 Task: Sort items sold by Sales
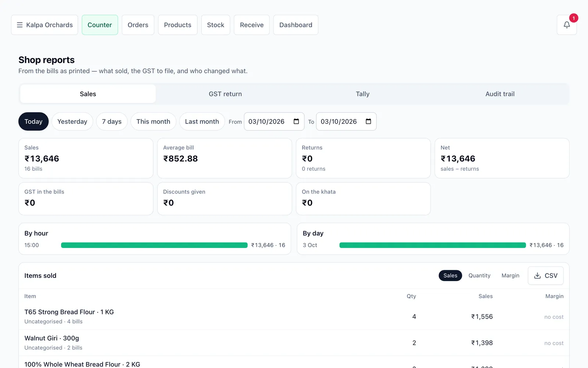click(x=450, y=276)
